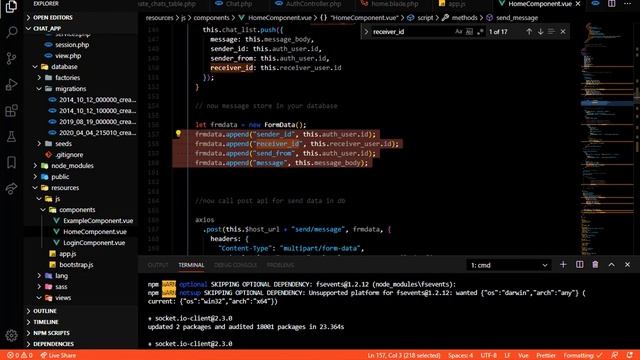
Task: Create a new terminal with plus icon
Action: 563,265
